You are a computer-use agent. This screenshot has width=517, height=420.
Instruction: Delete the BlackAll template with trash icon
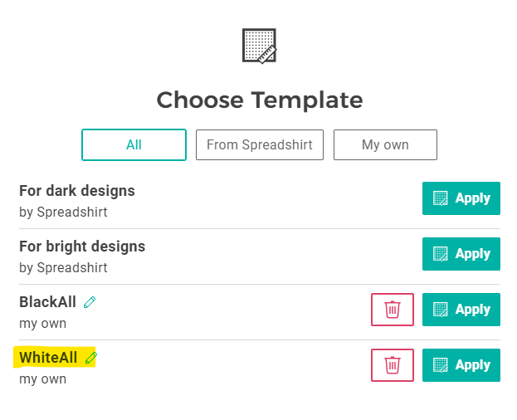pyautogui.click(x=393, y=310)
